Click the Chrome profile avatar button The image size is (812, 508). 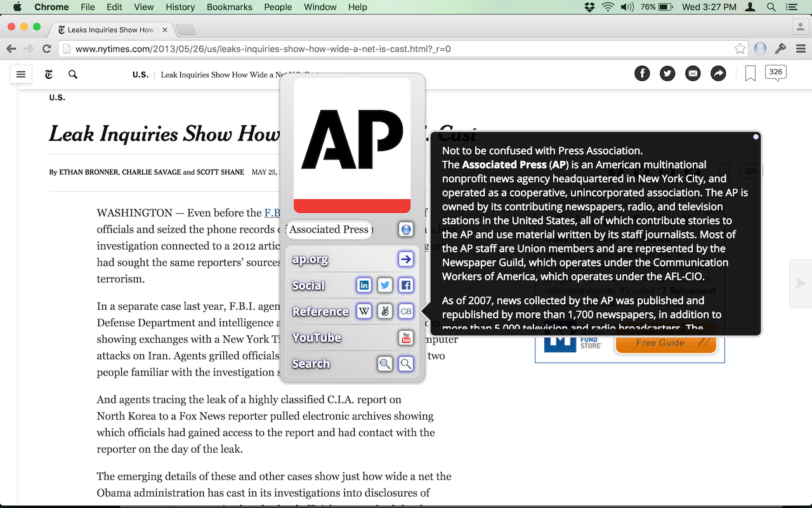click(801, 26)
